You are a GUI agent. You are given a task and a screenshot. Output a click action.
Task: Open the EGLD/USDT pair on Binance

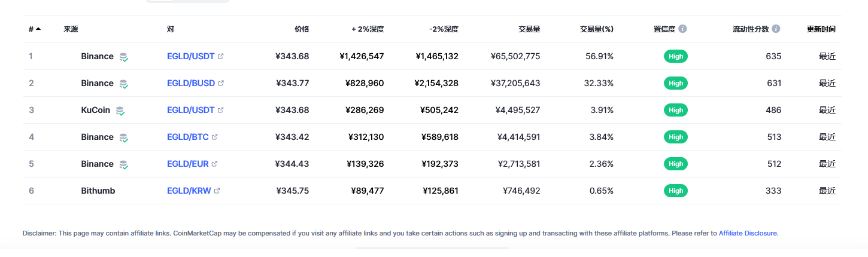tap(190, 56)
